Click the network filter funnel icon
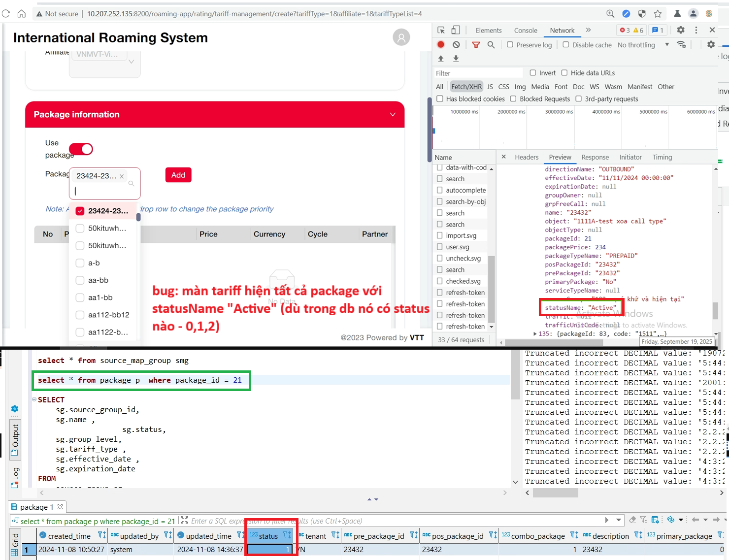This screenshot has height=560, width=729. coord(476,45)
